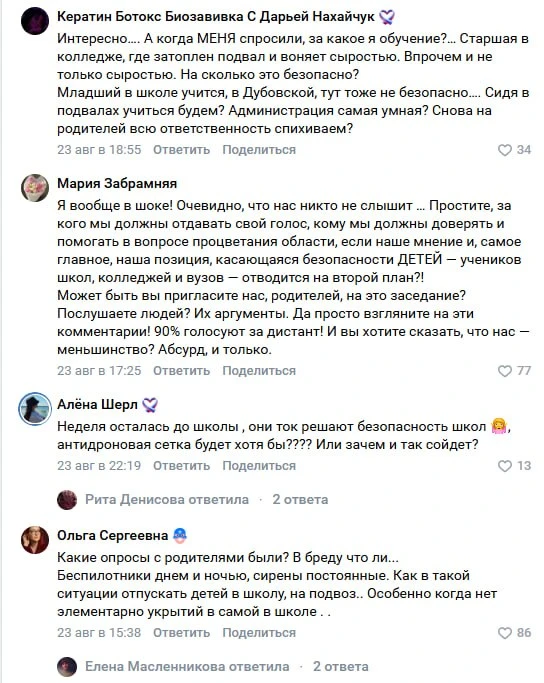Expand 2 ответа under Елена Масленникова reply

click(x=341, y=666)
